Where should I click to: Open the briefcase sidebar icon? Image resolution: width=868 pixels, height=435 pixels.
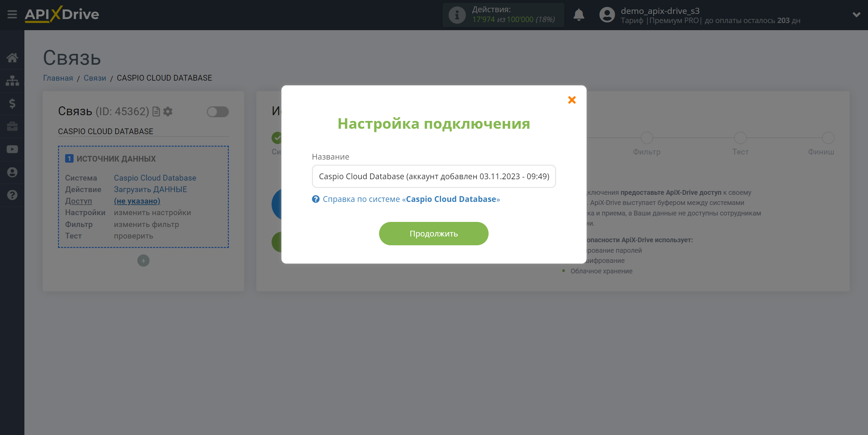coord(12,126)
